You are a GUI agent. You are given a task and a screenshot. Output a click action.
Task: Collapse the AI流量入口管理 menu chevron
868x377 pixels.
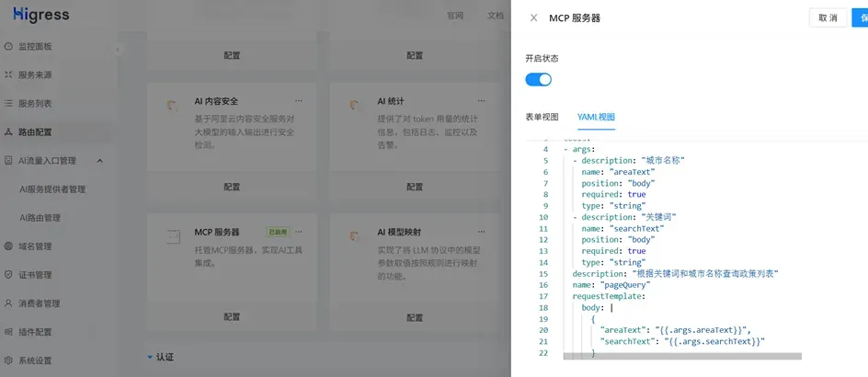tap(99, 161)
